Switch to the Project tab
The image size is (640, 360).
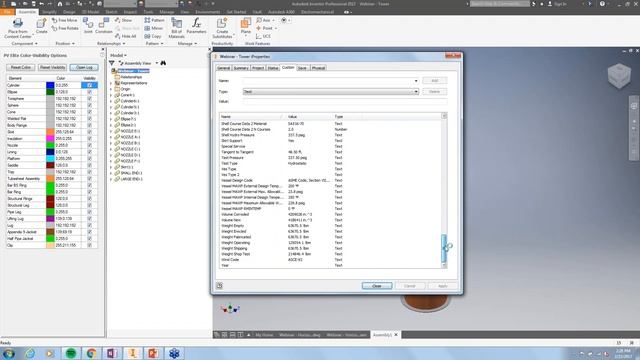[258, 68]
